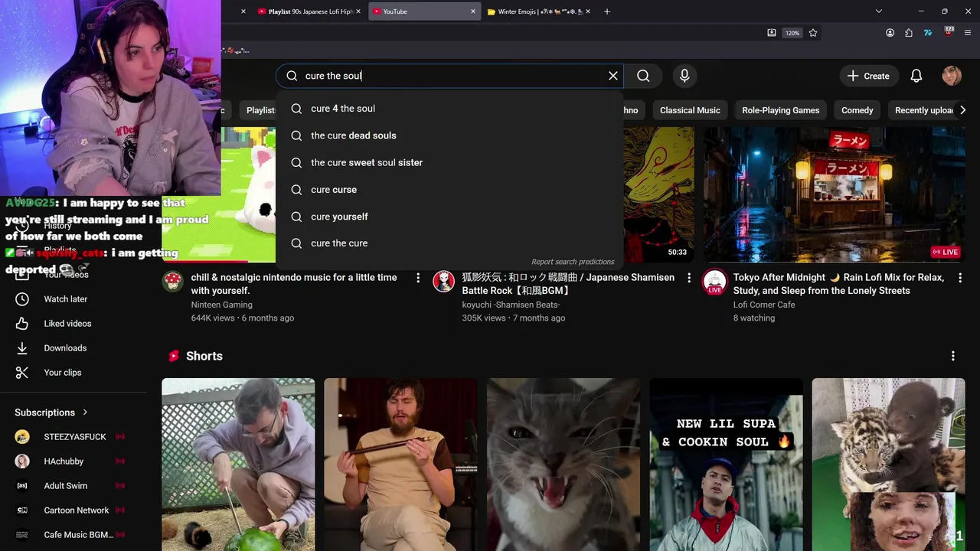The image size is (980, 551).
Task: Click the red extension icon with 123 badge
Action: (x=949, y=32)
